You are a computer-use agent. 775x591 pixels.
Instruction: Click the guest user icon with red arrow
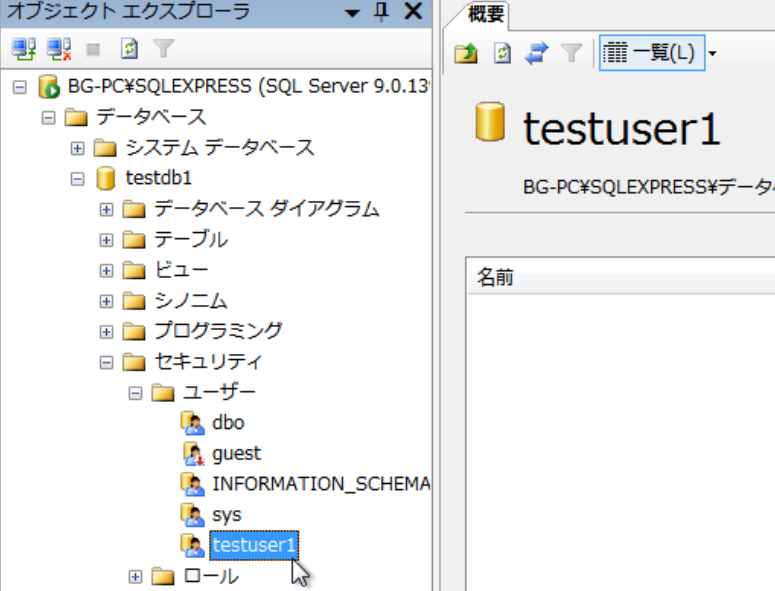pyautogui.click(x=194, y=454)
